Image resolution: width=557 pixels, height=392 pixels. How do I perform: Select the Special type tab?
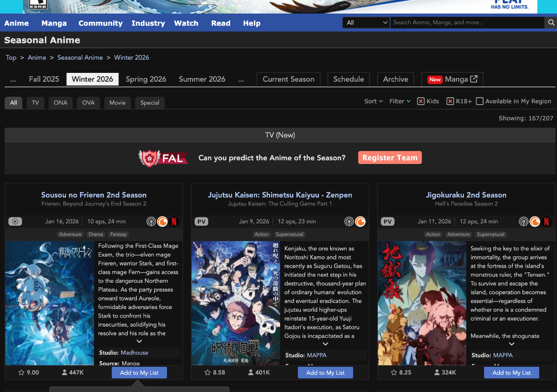150,102
